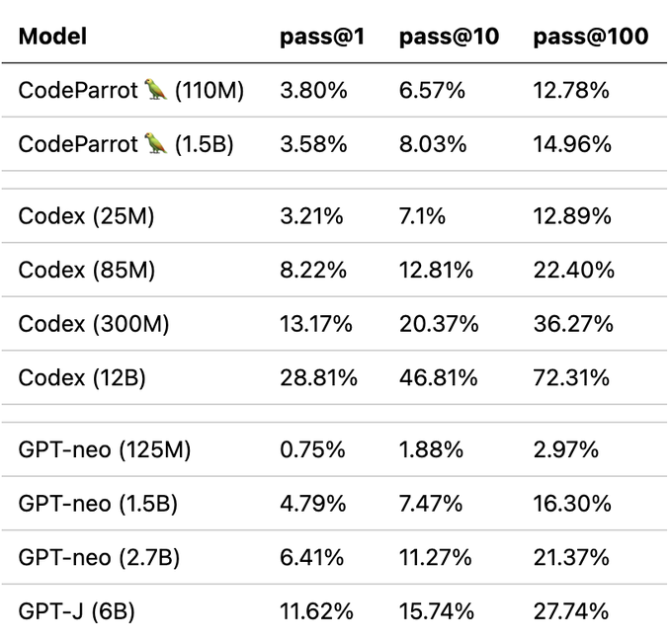Click the GPT-neo (125M) model name
This screenshot has width=672, height=642.
point(105,450)
